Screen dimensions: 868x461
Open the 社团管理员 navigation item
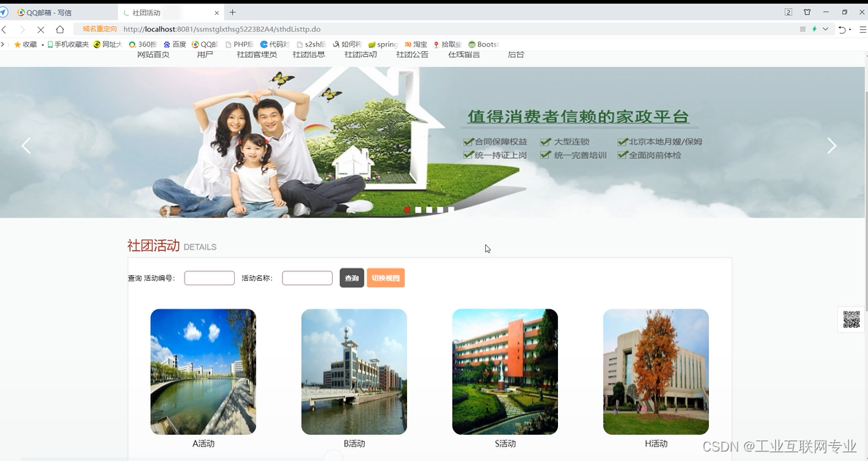point(257,54)
